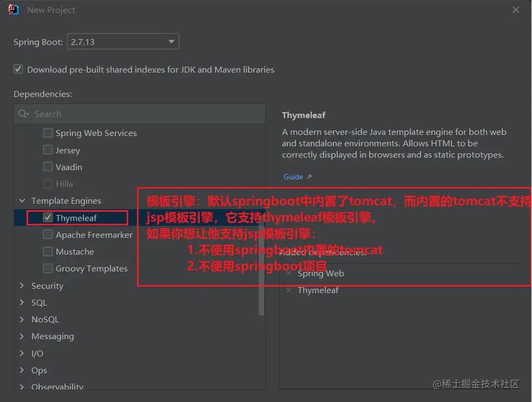Enable the Jersey dependency checkbox

pos(48,150)
